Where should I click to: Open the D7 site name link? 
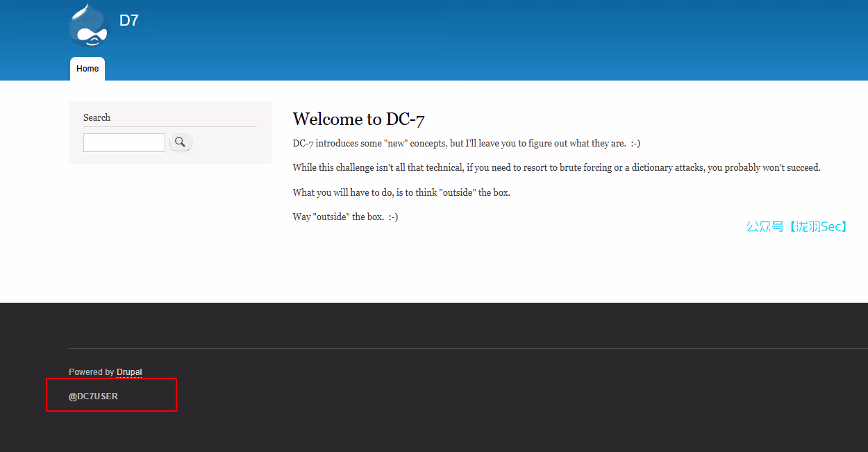(128, 21)
